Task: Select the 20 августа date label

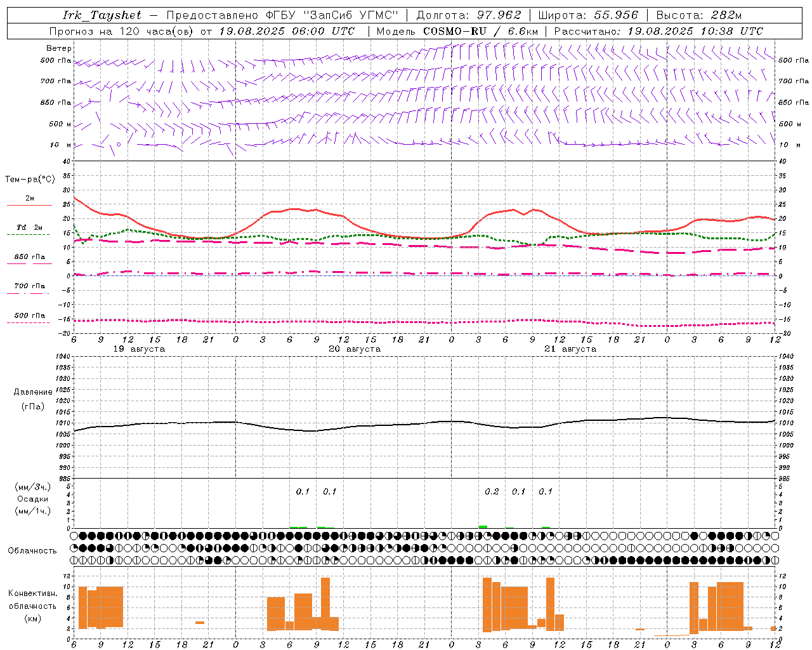Action: (355, 349)
